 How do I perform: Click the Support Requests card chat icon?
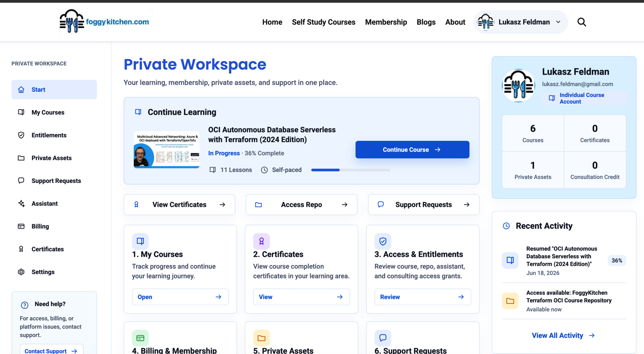click(383, 338)
